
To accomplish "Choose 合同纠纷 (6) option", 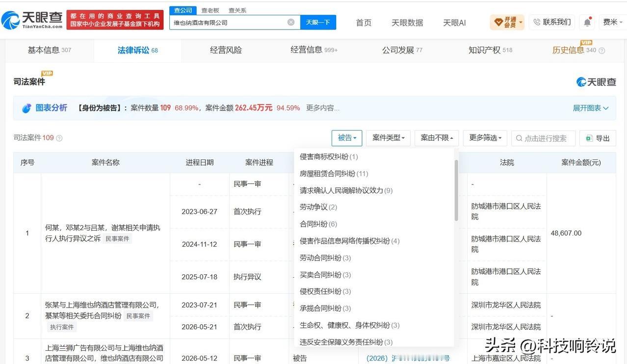I will 318,224.
